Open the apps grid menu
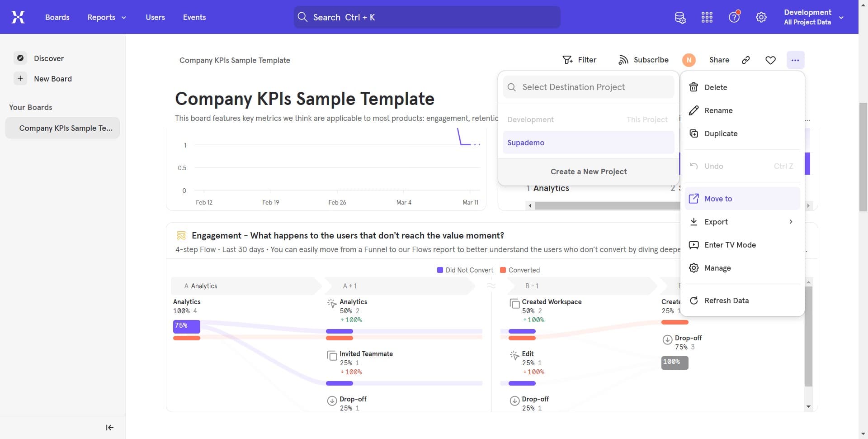This screenshot has height=439, width=868. coord(707,17)
